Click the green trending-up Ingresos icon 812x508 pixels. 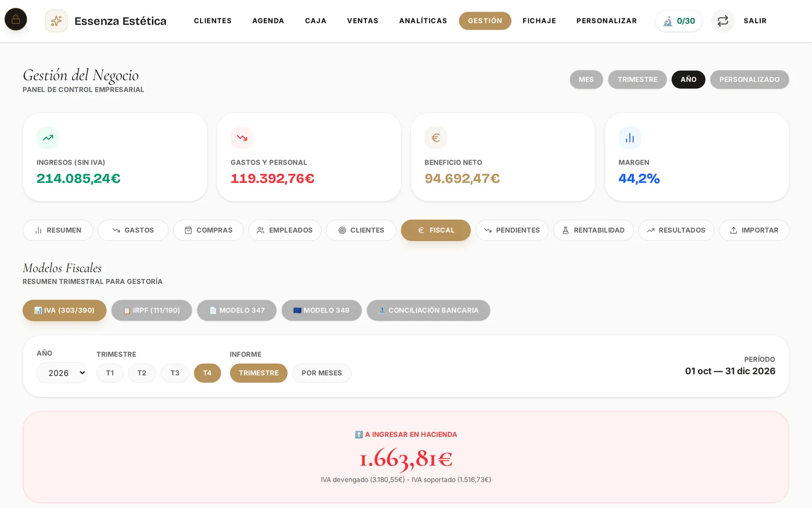tap(48, 138)
